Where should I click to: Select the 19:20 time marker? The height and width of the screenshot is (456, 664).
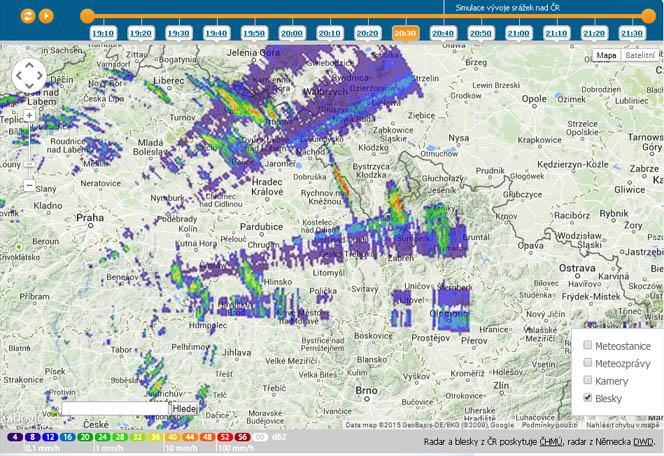[141, 33]
